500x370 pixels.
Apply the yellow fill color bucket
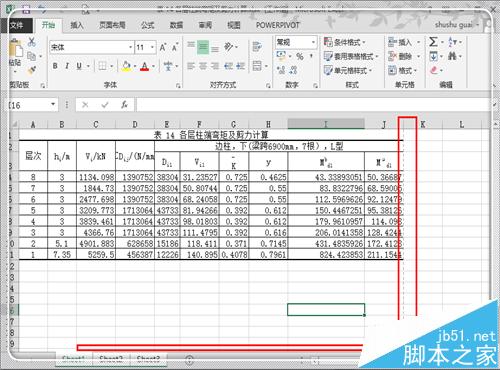pos(126,66)
